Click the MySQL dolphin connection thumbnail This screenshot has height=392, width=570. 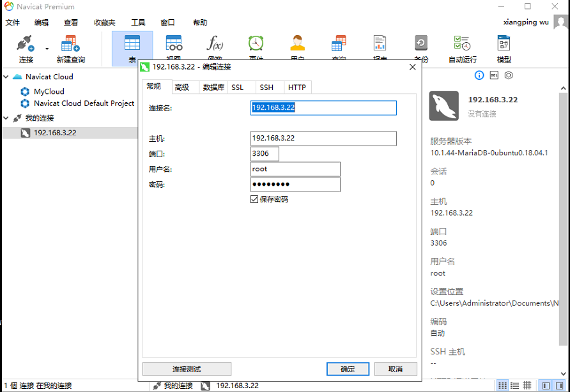pyautogui.click(x=444, y=106)
